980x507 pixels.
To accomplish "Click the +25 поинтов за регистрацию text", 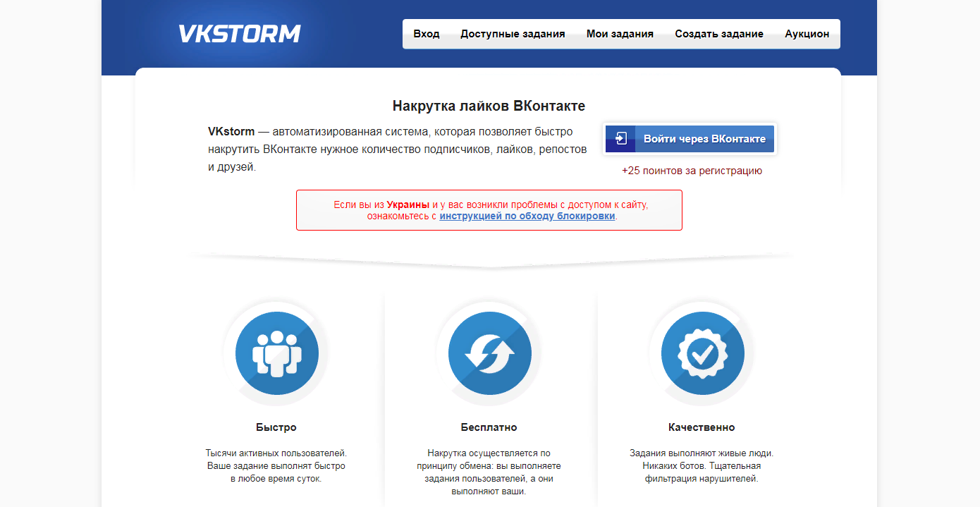I will (692, 171).
